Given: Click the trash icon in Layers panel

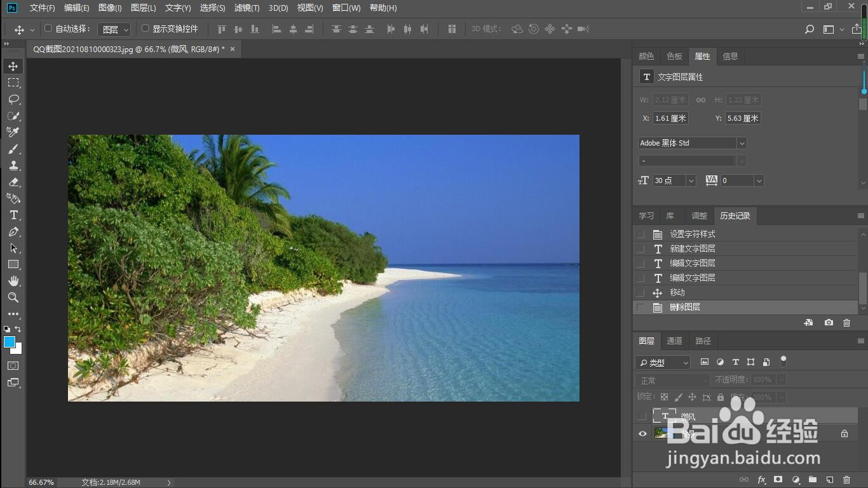Looking at the screenshot, I should pyautogui.click(x=846, y=480).
